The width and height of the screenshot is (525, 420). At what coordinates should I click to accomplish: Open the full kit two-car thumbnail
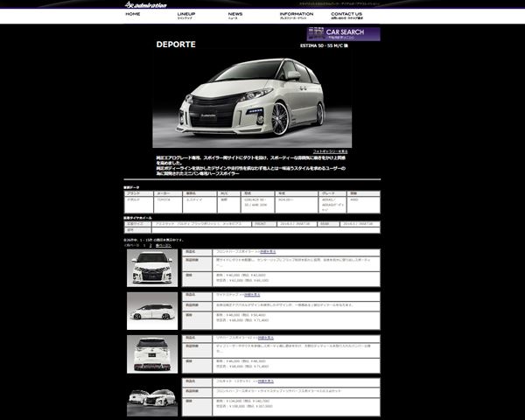152,398
